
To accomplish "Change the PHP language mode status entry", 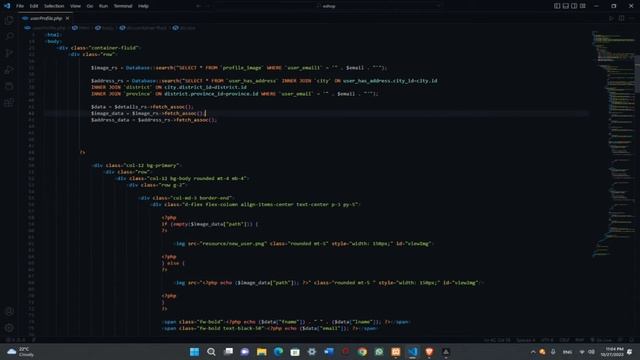I will [579, 340].
